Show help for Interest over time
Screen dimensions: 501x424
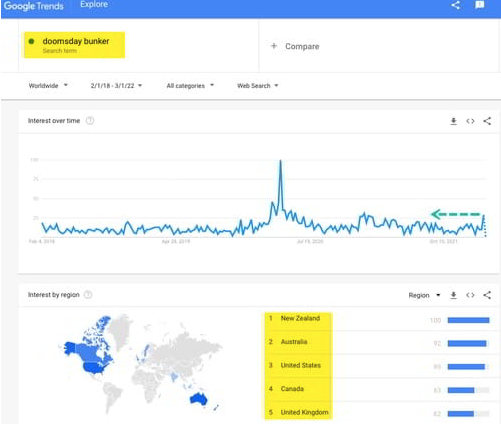click(x=90, y=121)
